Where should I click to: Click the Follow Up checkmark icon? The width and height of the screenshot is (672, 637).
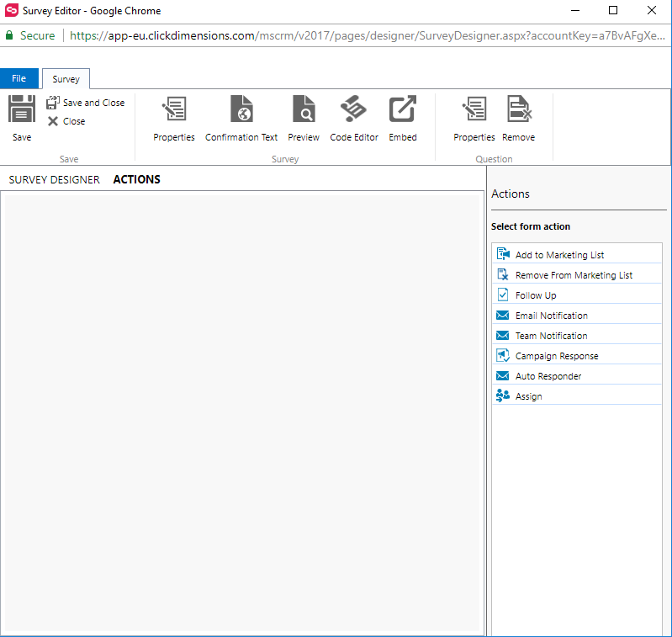point(503,295)
